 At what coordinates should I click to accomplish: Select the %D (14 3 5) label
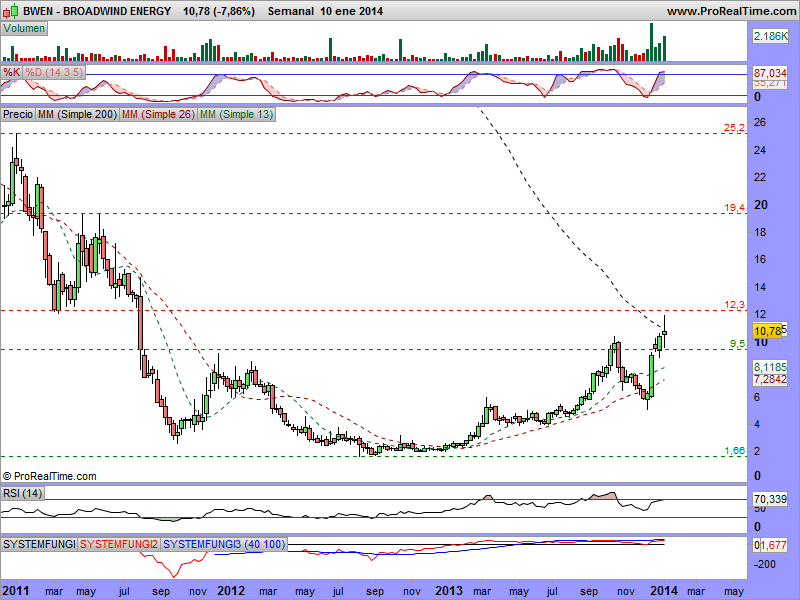tap(54, 72)
